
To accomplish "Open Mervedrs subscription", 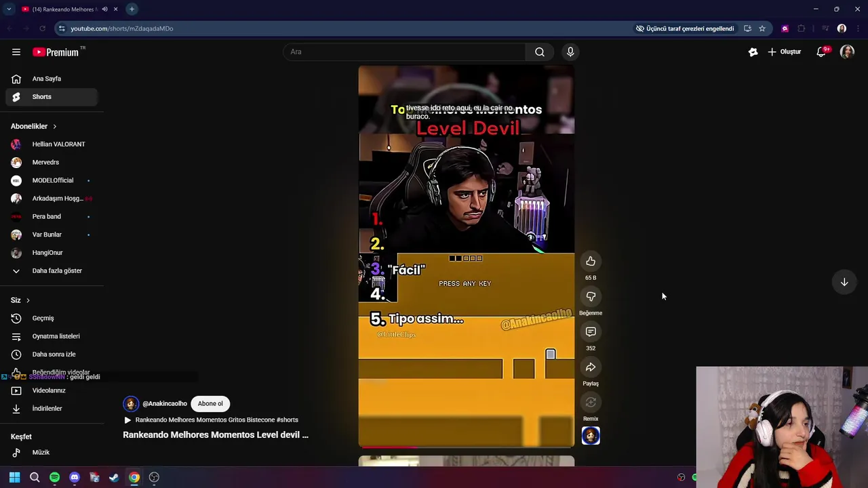I will pos(52,162).
